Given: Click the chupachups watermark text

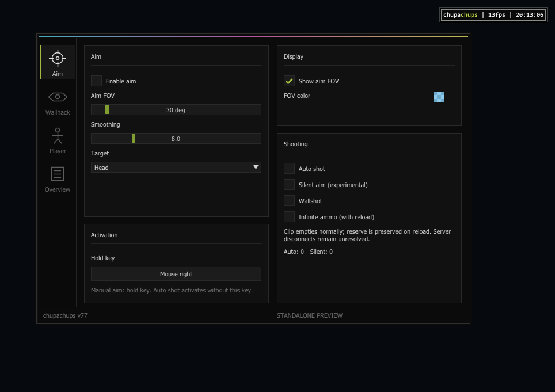Looking at the screenshot, I should coord(461,15).
